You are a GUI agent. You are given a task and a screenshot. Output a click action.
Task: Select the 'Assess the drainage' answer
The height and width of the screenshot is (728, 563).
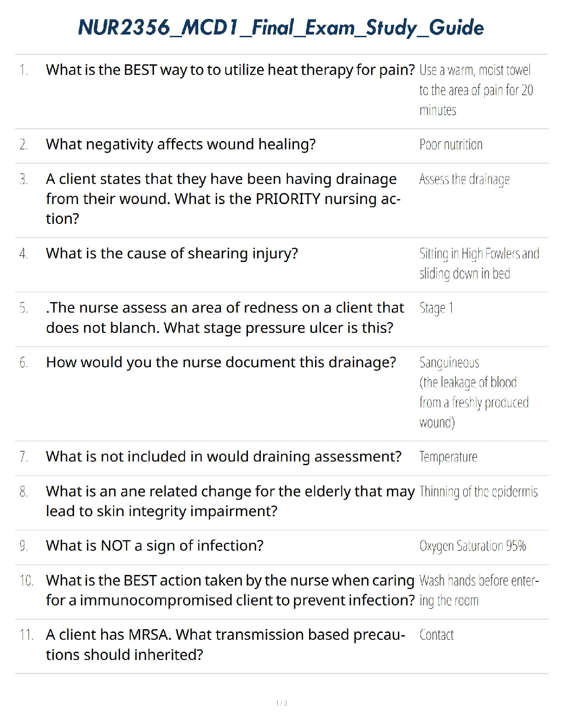tap(464, 179)
